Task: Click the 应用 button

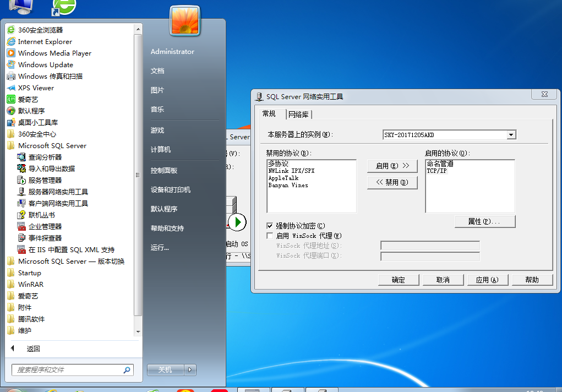Action: coord(488,280)
